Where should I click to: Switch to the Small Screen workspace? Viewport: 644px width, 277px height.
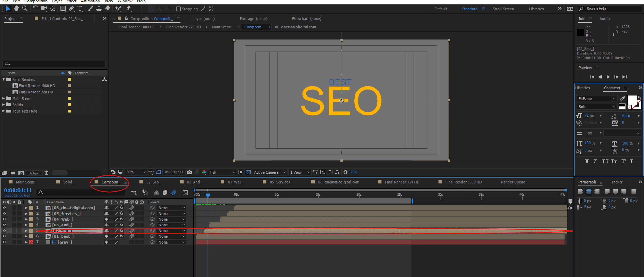click(503, 9)
